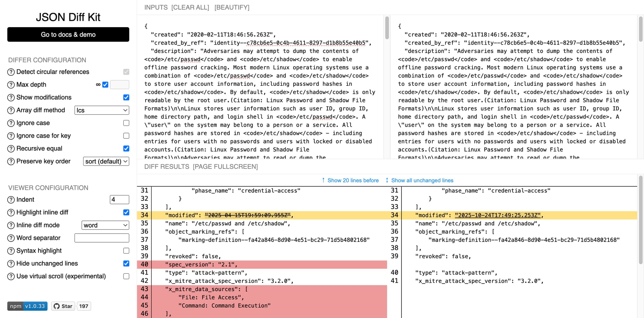Disable the Show modifications checkbox
This screenshot has height=318, width=644.
pyautogui.click(x=126, y=98)
